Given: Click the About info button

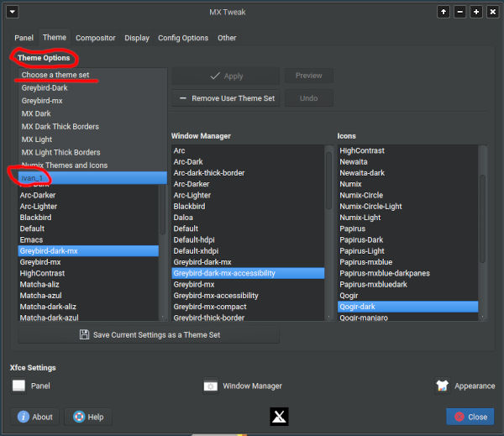Looking at the screenshot, I should click(35, 417).
